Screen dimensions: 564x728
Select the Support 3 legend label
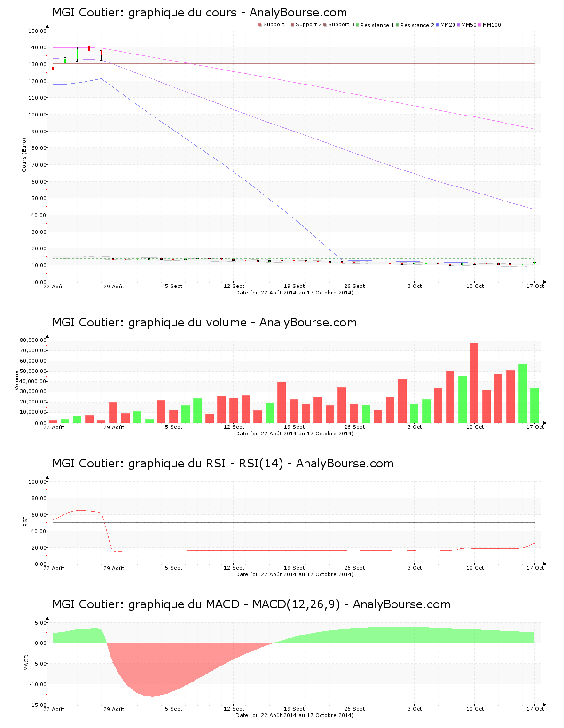341,25
